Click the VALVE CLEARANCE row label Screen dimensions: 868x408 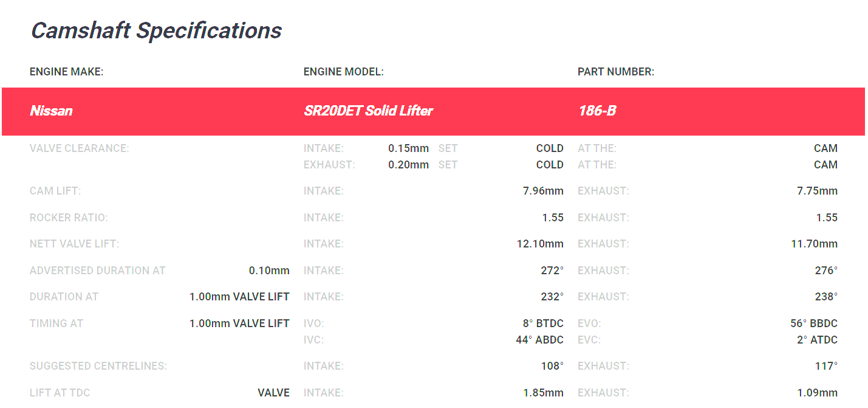coord(80,148)
